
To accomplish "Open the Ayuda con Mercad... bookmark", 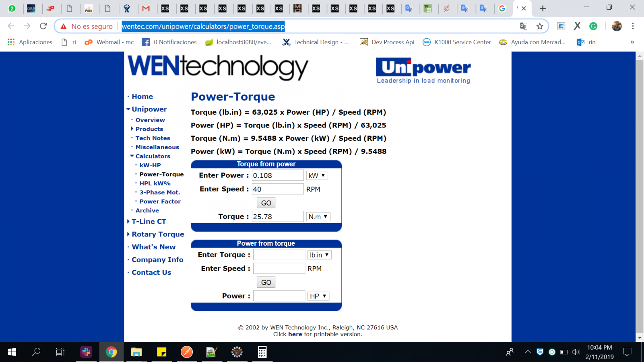I will pyautogui.click(x=532, y=42).
